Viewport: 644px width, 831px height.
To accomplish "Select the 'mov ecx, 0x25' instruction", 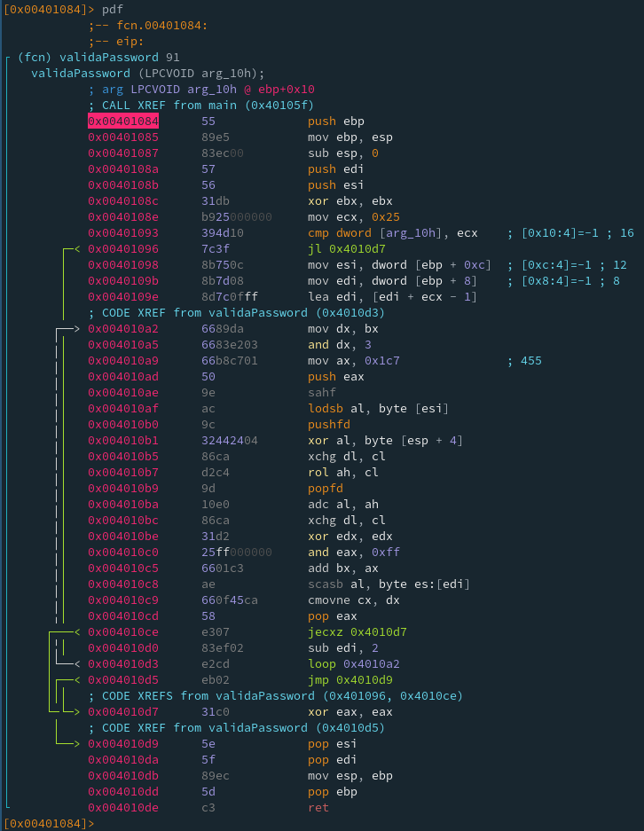I will tap(354, 217).
